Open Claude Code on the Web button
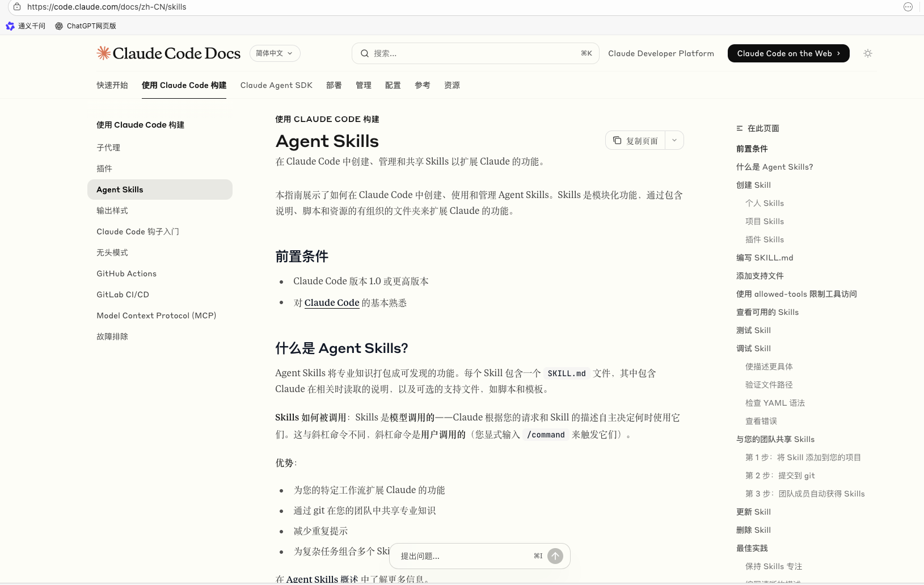924x585 pixels. coord(788,53)
